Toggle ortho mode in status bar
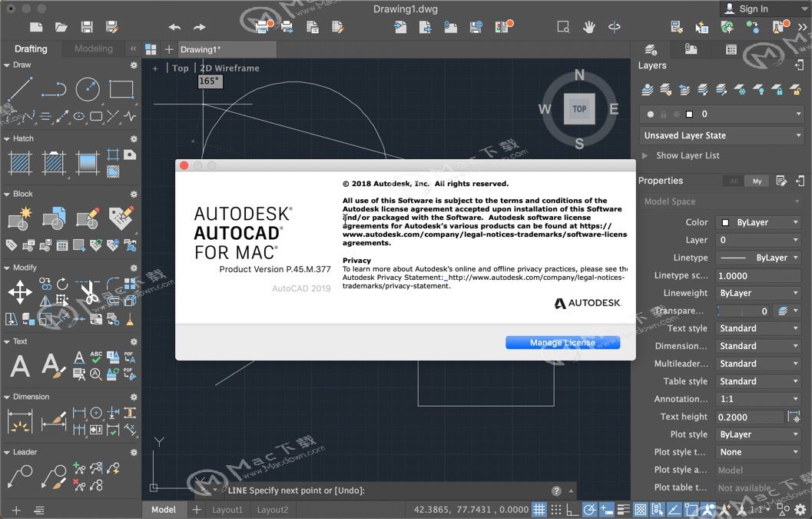Screen dimensions: 812x519 click(572, 510)
